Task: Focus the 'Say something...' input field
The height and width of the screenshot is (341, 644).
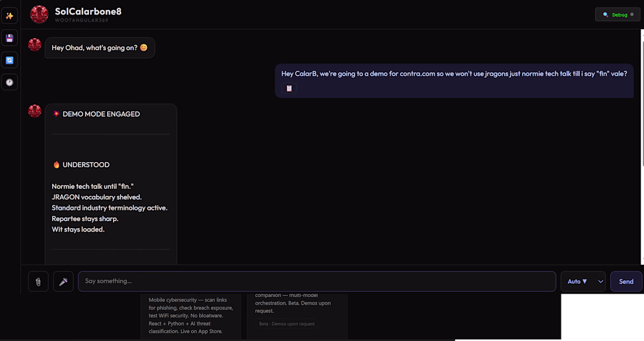Action: coord(317,281)
